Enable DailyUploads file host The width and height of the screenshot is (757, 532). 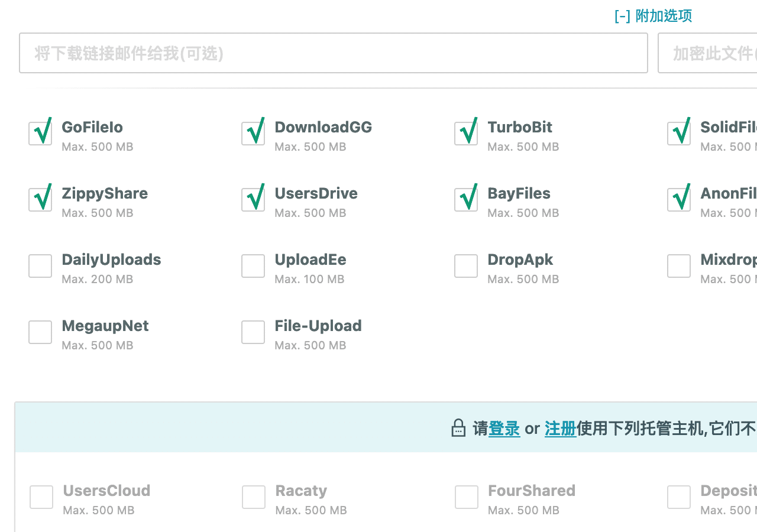point(40,266)
